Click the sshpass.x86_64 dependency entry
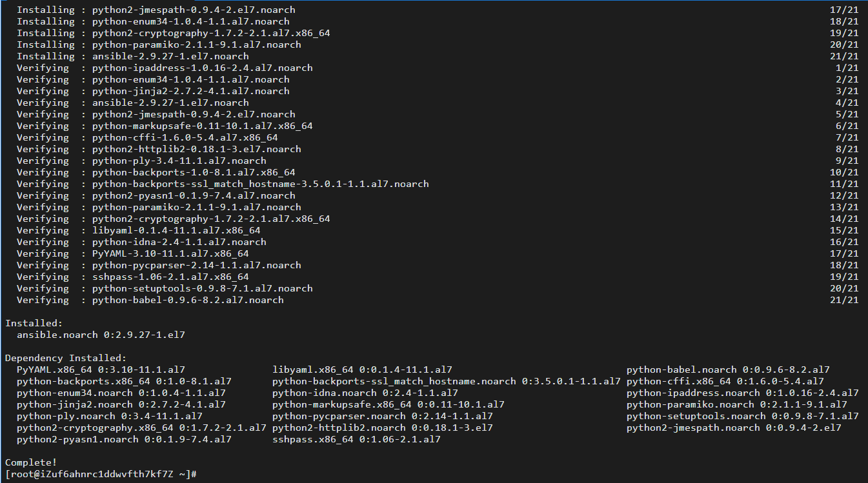 tap(356, 439)
